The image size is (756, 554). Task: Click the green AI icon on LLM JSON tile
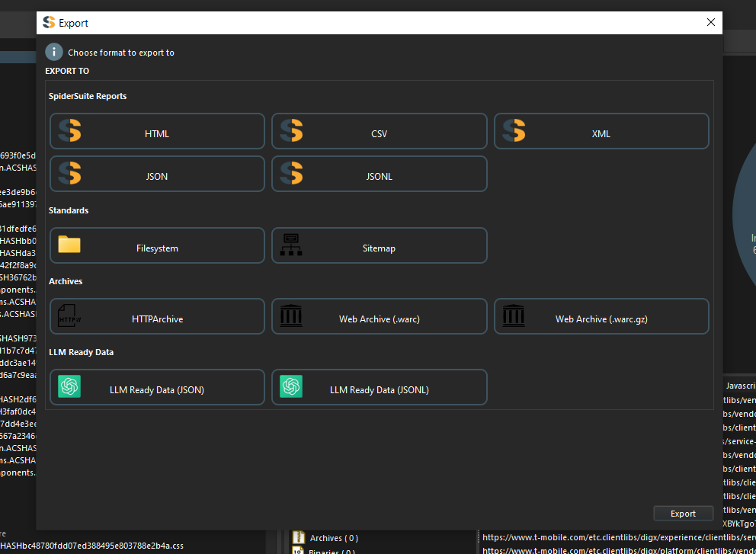[69, 386]
